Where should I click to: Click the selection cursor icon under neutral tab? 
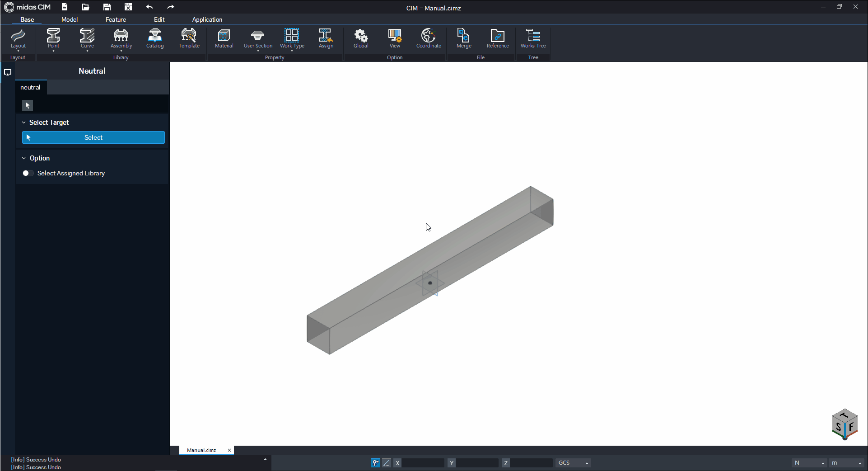(28, 105)
